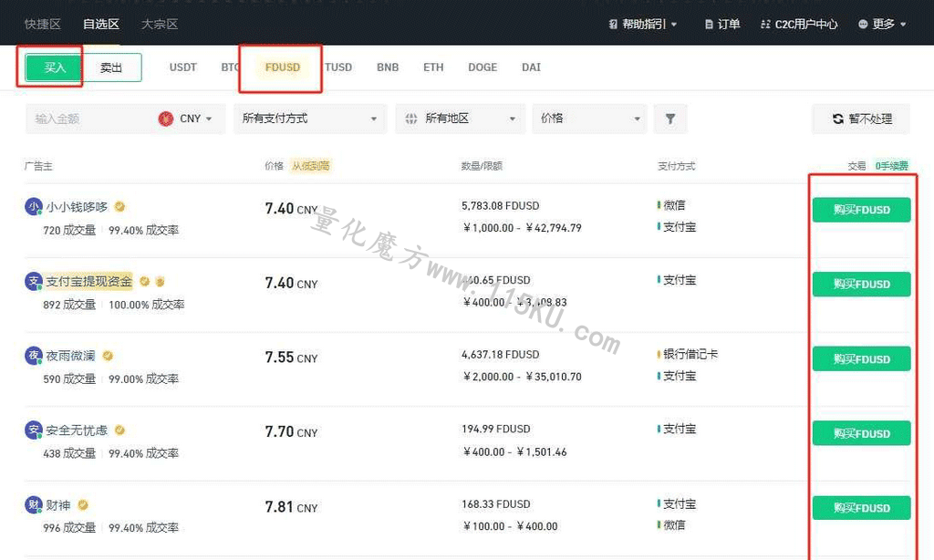Click the 暂不处理 refresh button
This screenshot has width=934, height=560.
point(861,119)
